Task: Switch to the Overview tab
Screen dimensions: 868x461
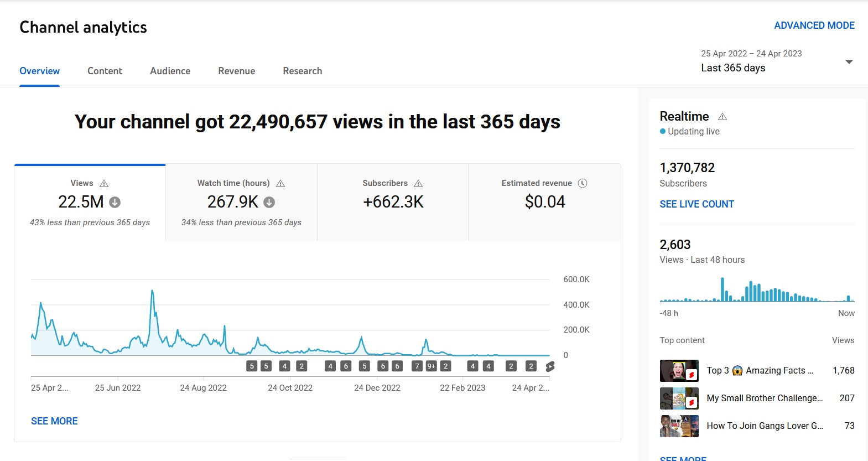Action: tap(40, 71)
